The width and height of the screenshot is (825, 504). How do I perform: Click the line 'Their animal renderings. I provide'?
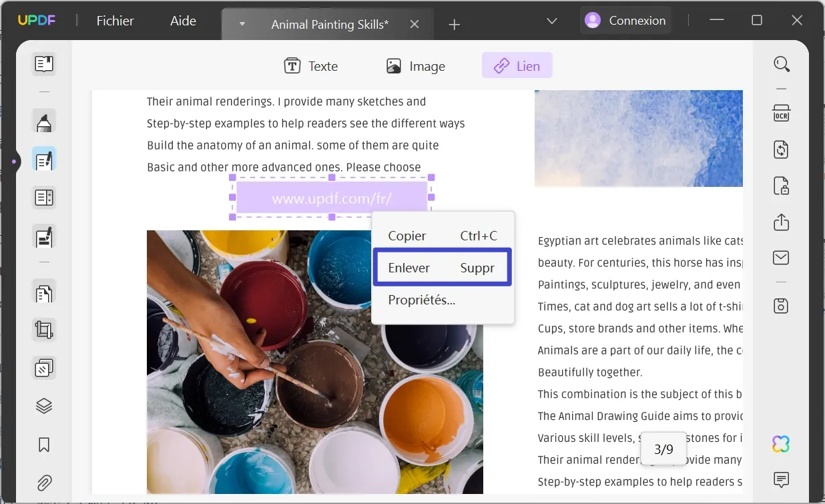286,101
